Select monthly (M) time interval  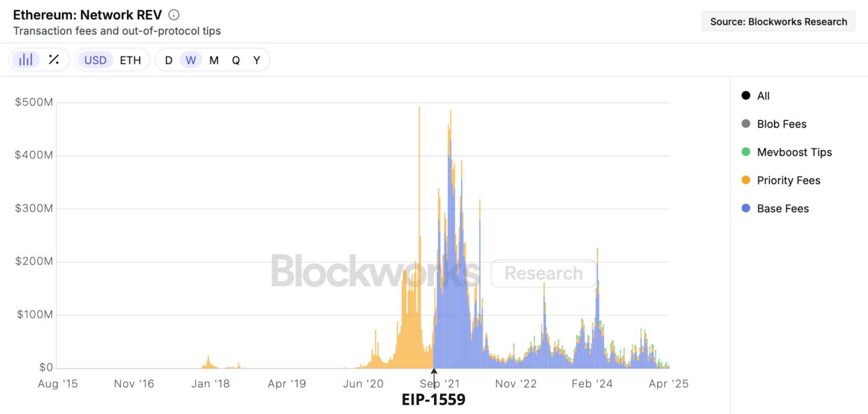pos(214,60)
